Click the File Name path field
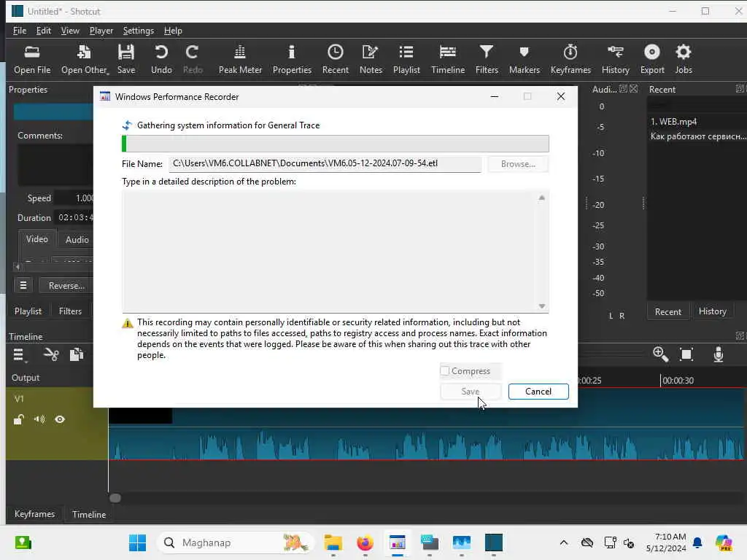The width and height of the screenshot is (747, 560). [x=325, y=163]
